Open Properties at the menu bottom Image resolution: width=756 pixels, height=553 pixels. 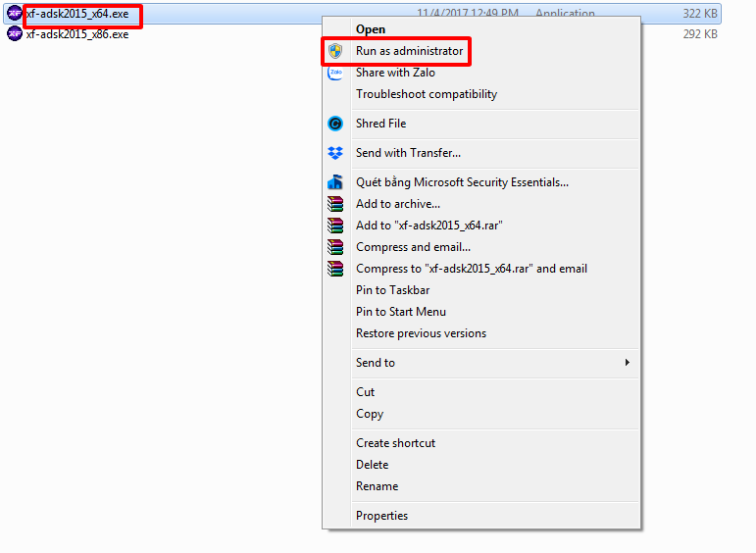click(381, 516)
